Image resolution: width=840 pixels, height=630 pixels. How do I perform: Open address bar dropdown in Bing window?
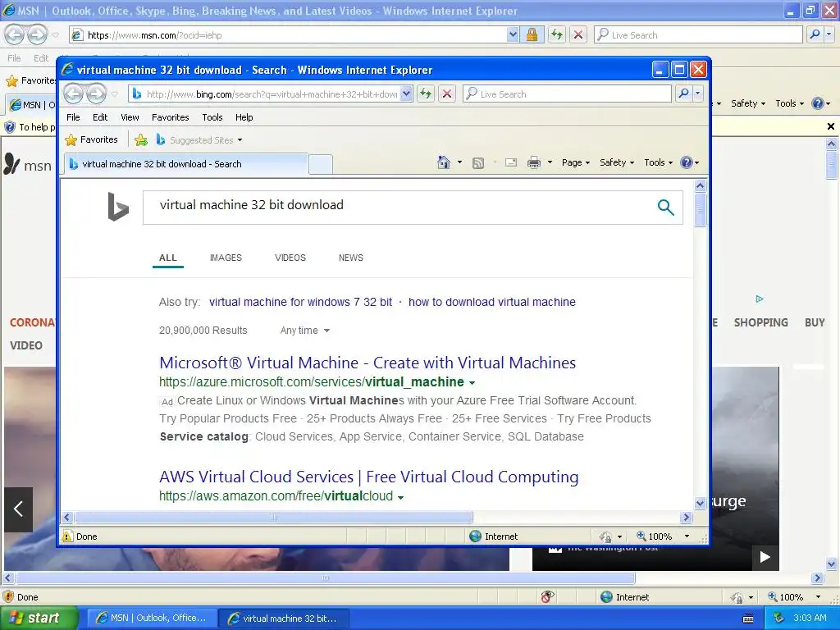point(406,94)
